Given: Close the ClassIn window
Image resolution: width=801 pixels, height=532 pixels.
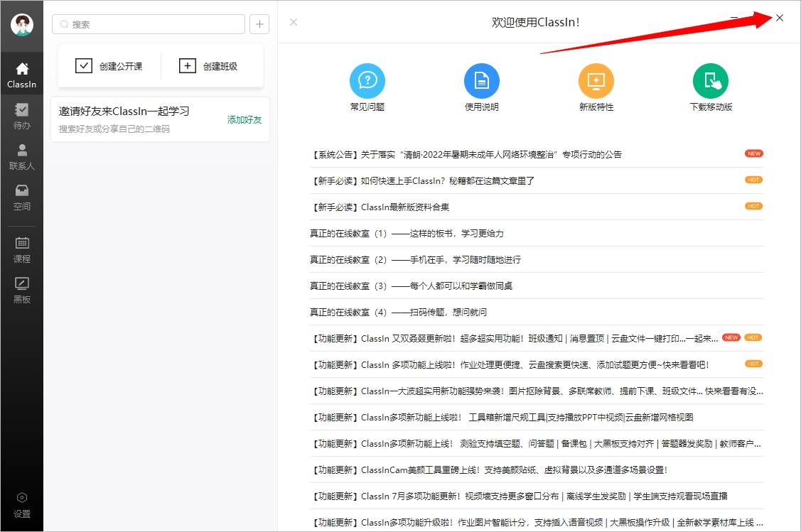Looking at the screenshot, I should tap(780, 18).
